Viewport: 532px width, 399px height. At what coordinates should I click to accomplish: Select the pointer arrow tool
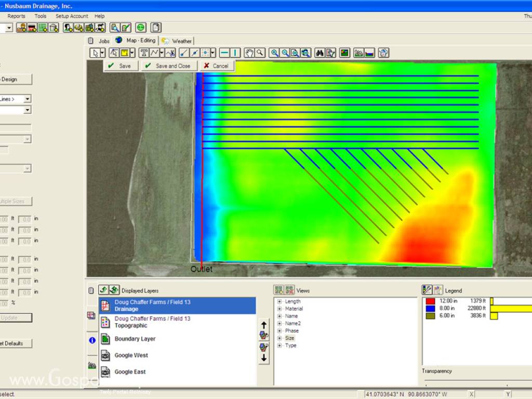coord(96,53)
